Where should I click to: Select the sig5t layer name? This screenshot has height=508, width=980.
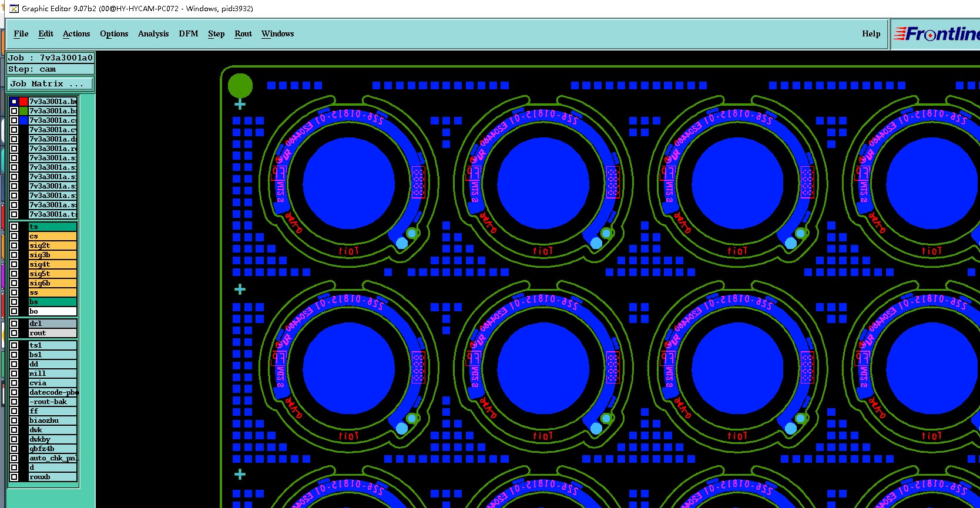[x=53, y=274]
